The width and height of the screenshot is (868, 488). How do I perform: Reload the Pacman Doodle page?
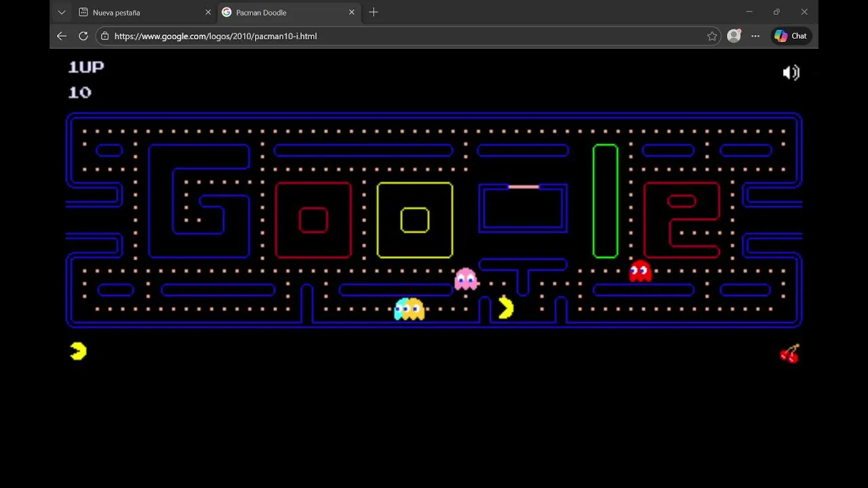pos(83,36)
